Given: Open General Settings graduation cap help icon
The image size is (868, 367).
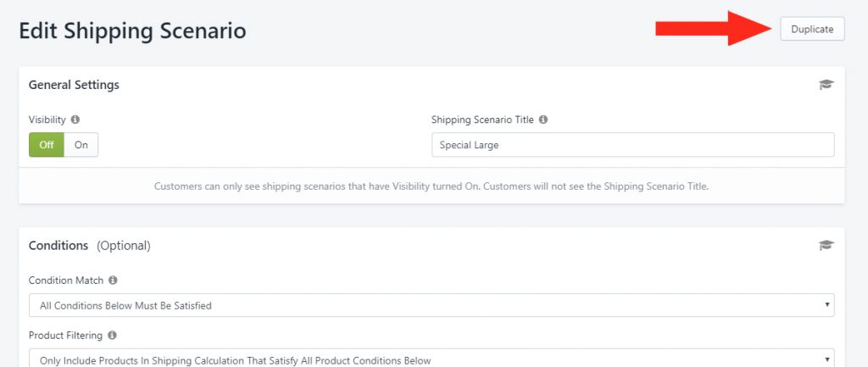Looking at the screenshot, I should point(826,85).
